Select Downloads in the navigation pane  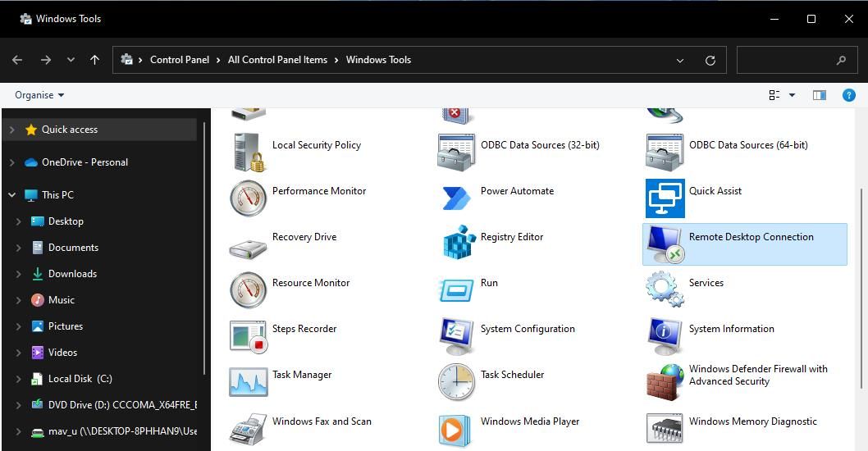click(x=72, y=274)
